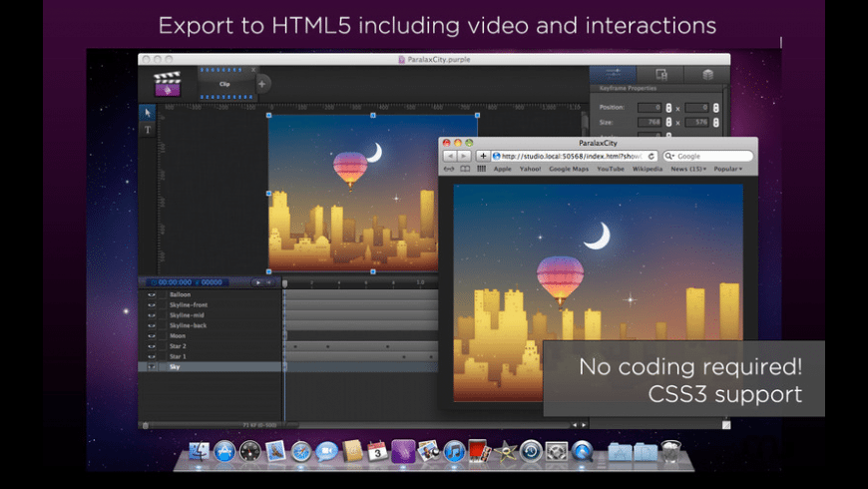Image resolution: width=868 pixels, height=489 pixels.
Task: Open the Wikipedia bookmark link
Action: (648, 170)
